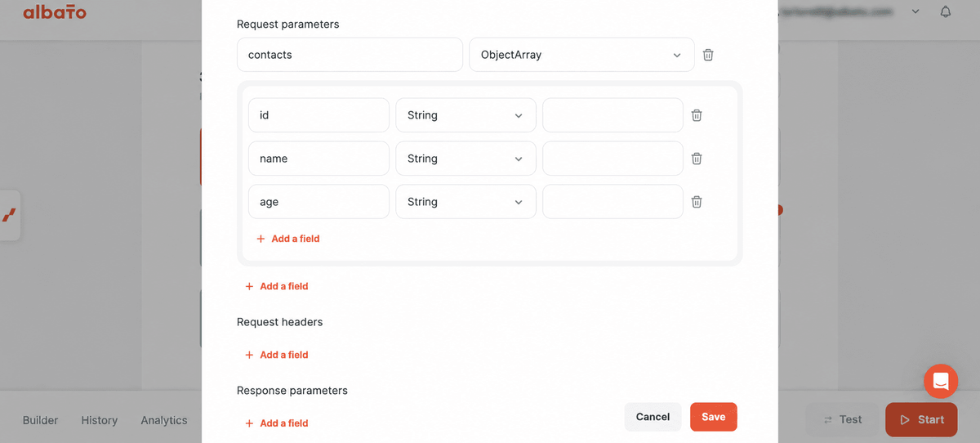
Task: Focus the value input for the id field
Action: tap(612, 115)
